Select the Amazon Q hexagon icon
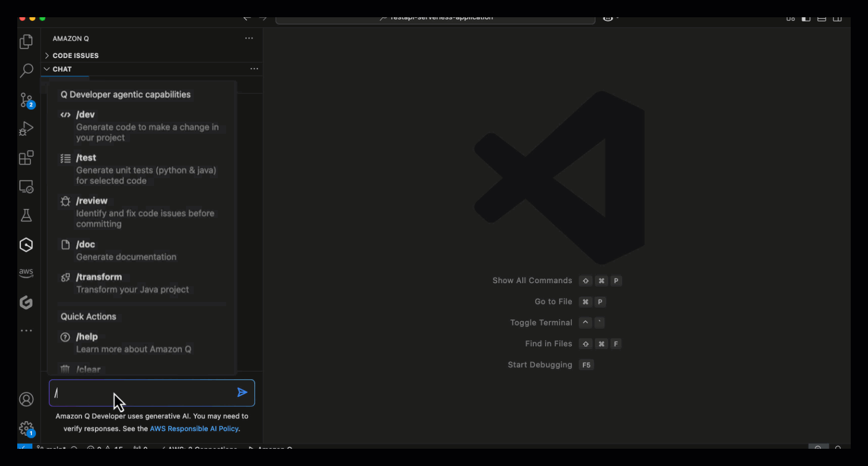Viewport: 868px width, 466px height. tap(26, 244)
